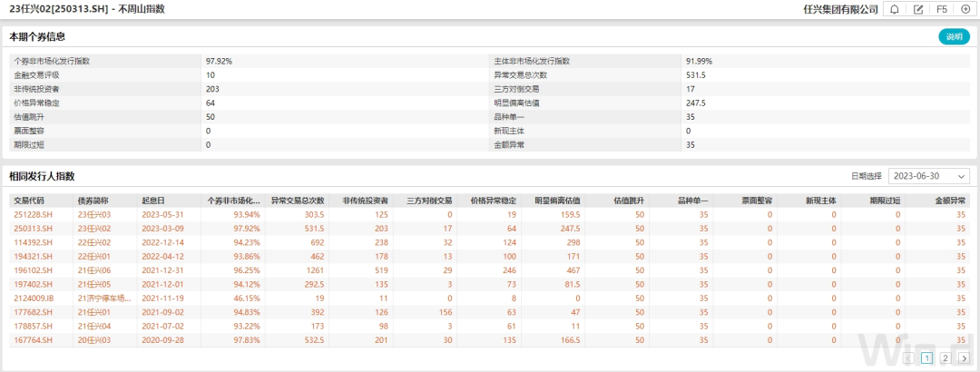The width and height of the screenshot is (980, 372).
Task: Click the 金融交易评级 label
Action: [x=35, y=75]
